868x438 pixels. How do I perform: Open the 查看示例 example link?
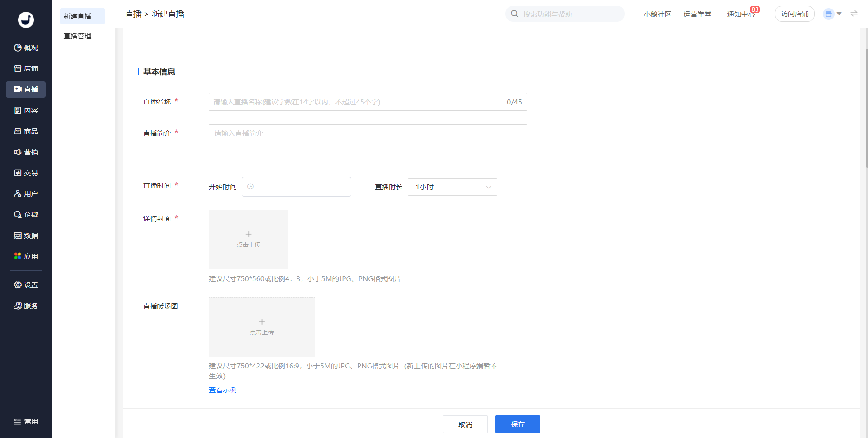coord(222,390)
